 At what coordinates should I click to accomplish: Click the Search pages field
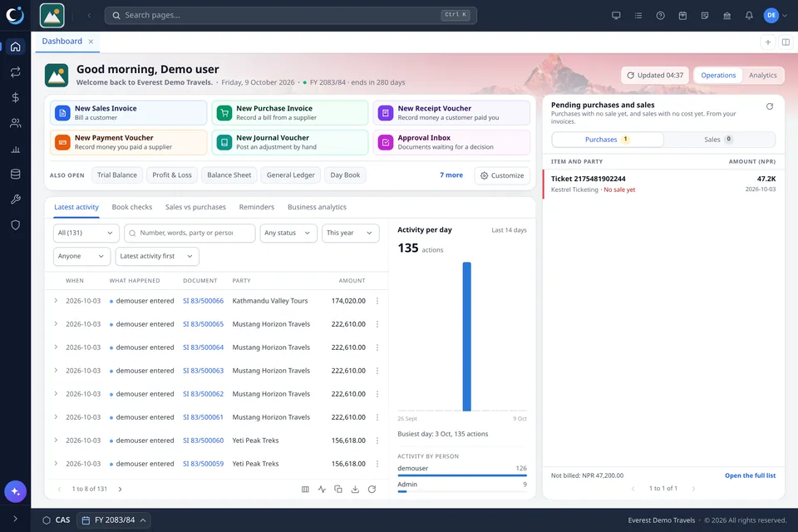(291, 15)
